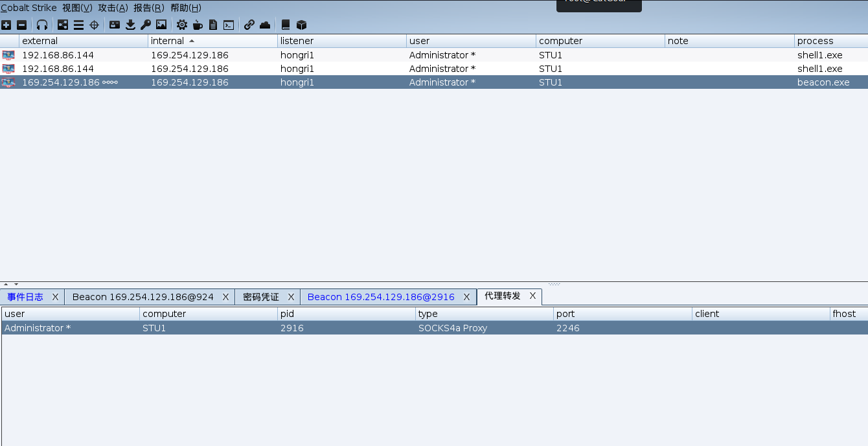Click the minus icon to disconnect from team server
The width and height of the screenshot is (868, 446).
tap(21, 25)
